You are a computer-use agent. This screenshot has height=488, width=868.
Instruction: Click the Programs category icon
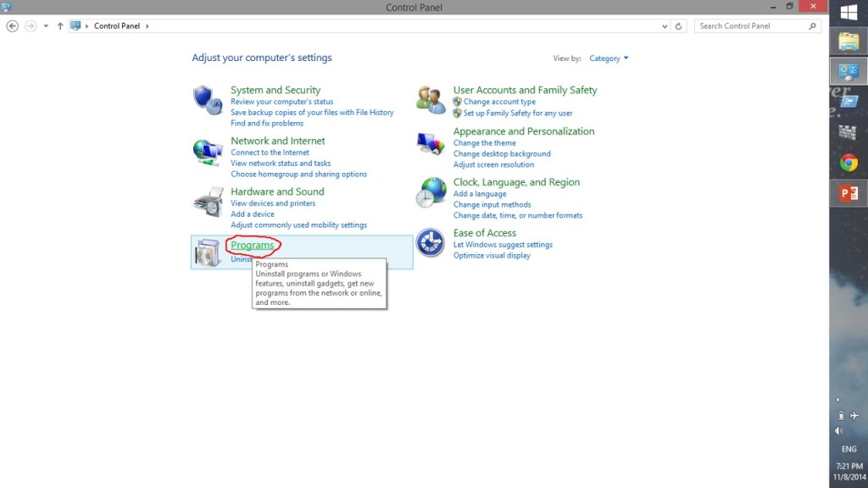207,252
